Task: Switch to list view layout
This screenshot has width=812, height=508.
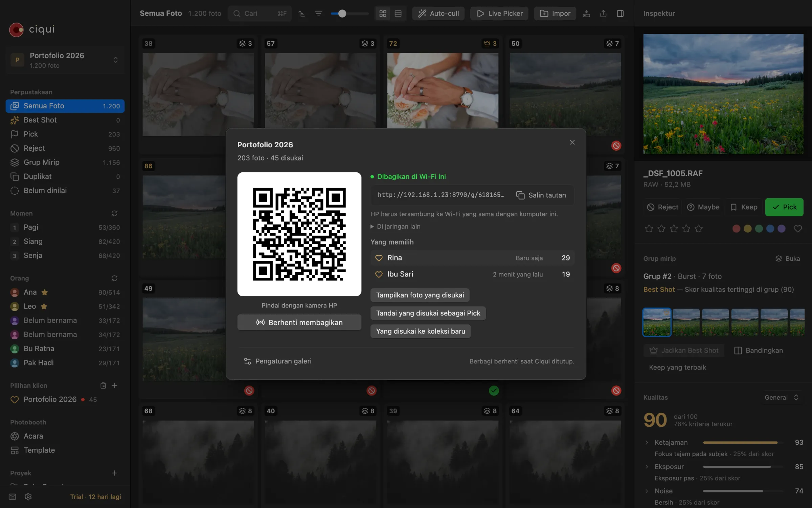Action: tap(398, 14)
